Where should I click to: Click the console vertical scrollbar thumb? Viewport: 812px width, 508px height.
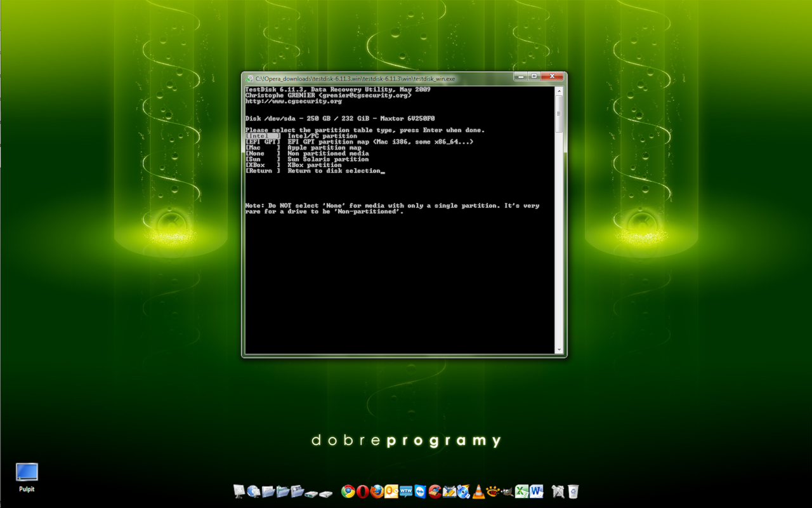click(x=559, y=114)
